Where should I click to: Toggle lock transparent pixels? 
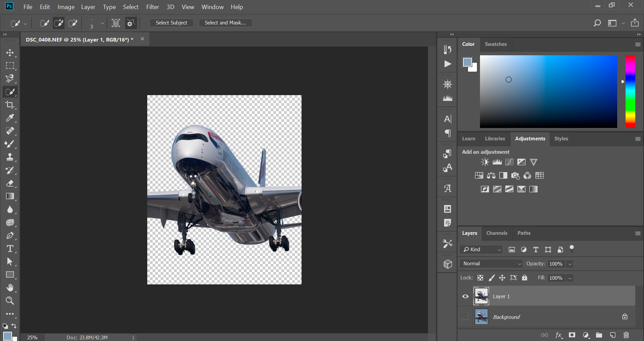(480, 278)
